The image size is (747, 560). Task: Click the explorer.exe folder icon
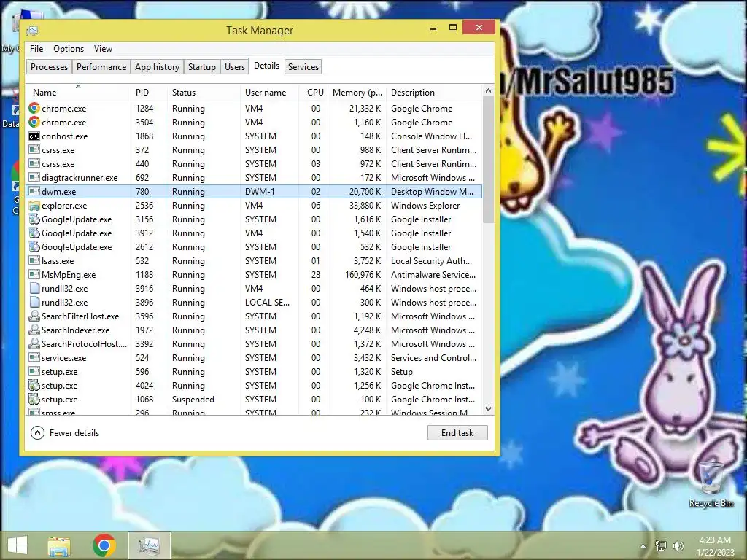pos(34,206)
